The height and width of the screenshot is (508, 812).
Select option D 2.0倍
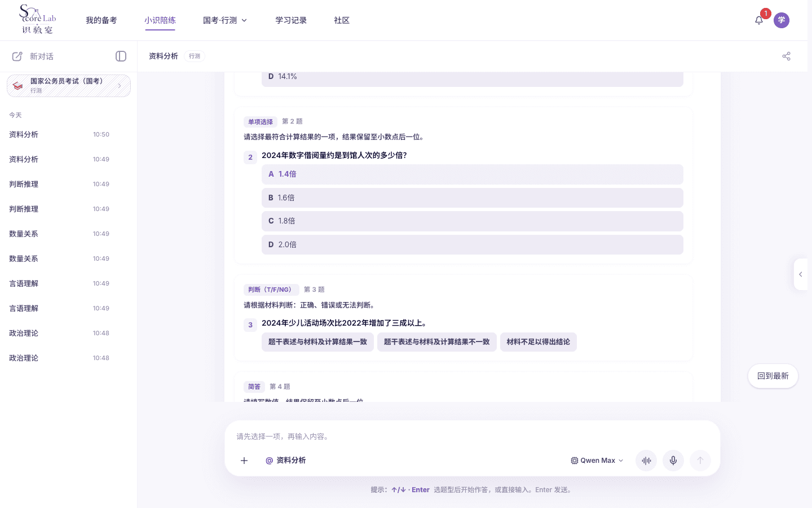473,245
